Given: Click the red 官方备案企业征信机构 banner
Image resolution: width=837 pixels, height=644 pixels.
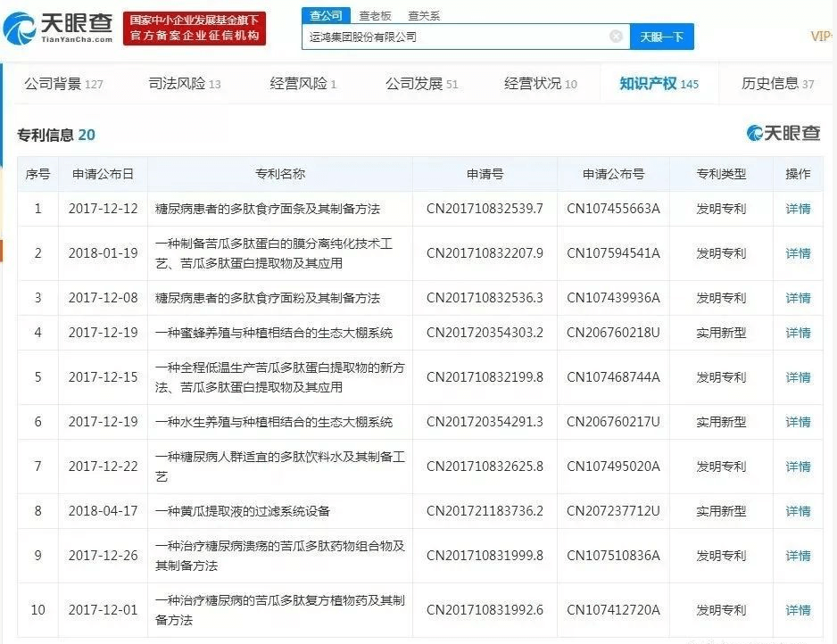Looking at the screenshot, I should point(195,29).
